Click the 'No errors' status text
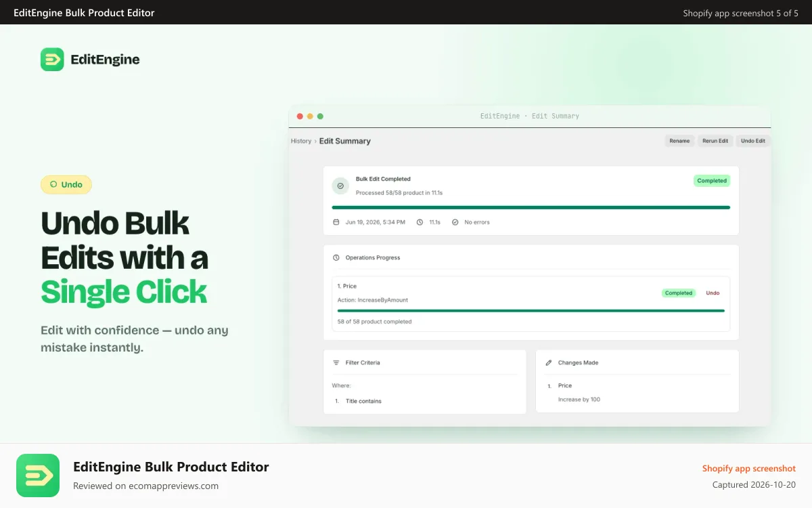The image size is (812, 508). (477, 222)
